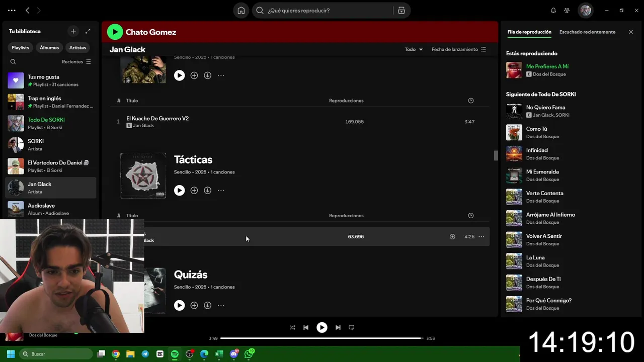644x362 pixels.
Task: Go to Spotify Home
Action: point(241,11)
